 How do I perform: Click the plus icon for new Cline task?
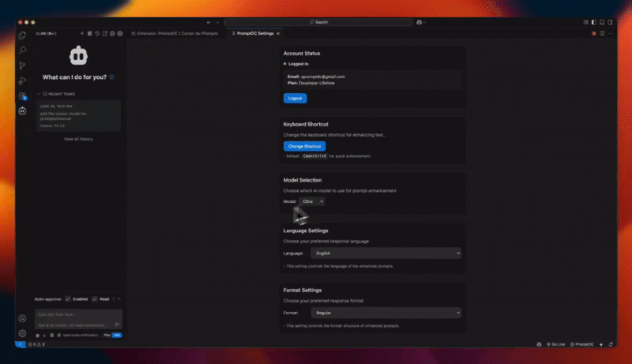82,33
